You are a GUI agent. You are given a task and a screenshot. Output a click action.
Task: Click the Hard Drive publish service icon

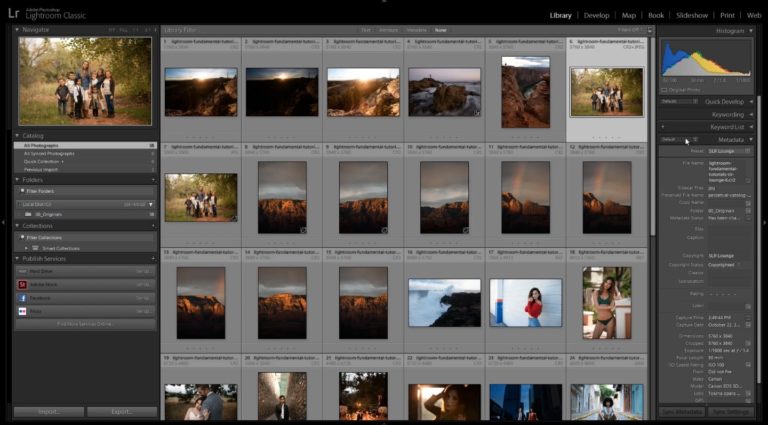(22, 271)
